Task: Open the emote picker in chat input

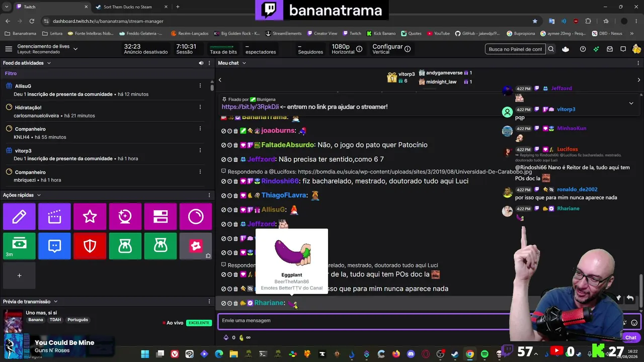Action: click(634, 323)
